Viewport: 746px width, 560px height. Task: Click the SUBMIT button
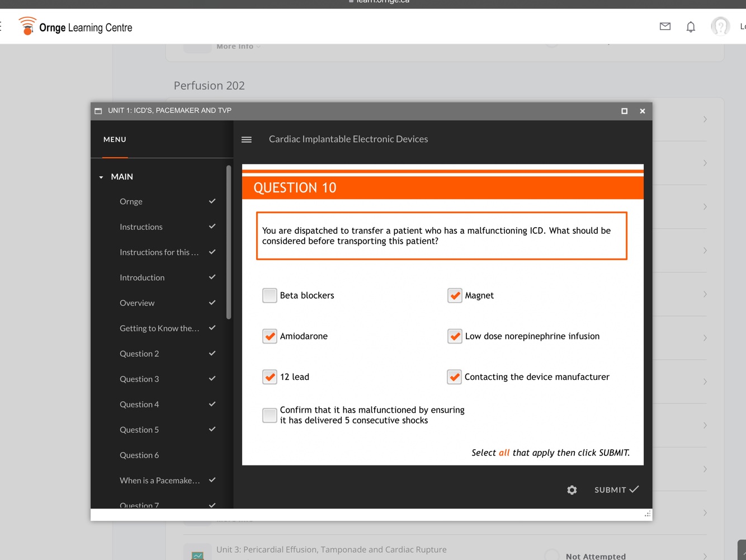pos(616,490)
